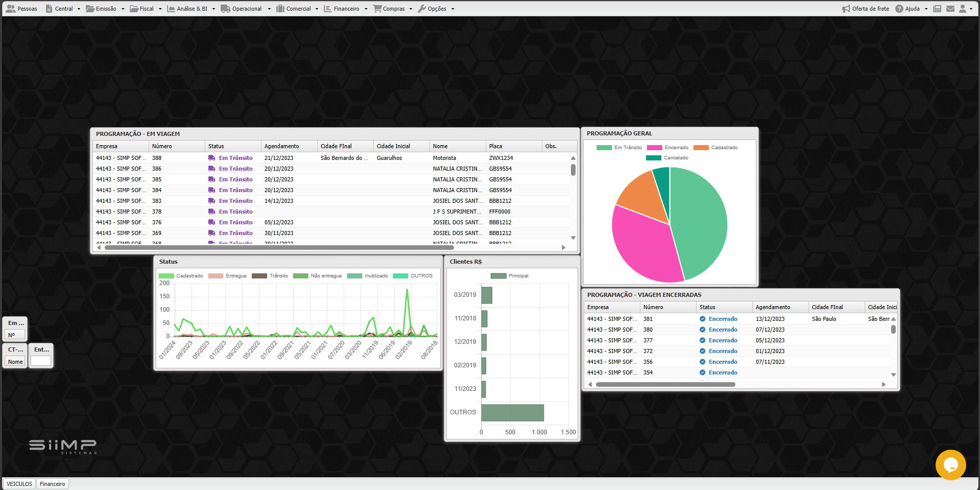This screenshot has width=980, height=490.
Task: Open the Análise & BI menu
Action: [x=191, y=9]
